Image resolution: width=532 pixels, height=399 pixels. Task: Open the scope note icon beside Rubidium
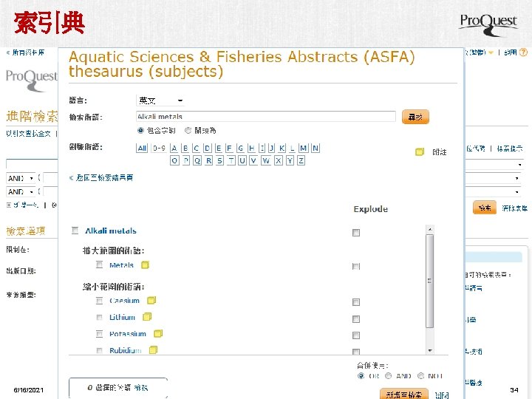point(154,349)
